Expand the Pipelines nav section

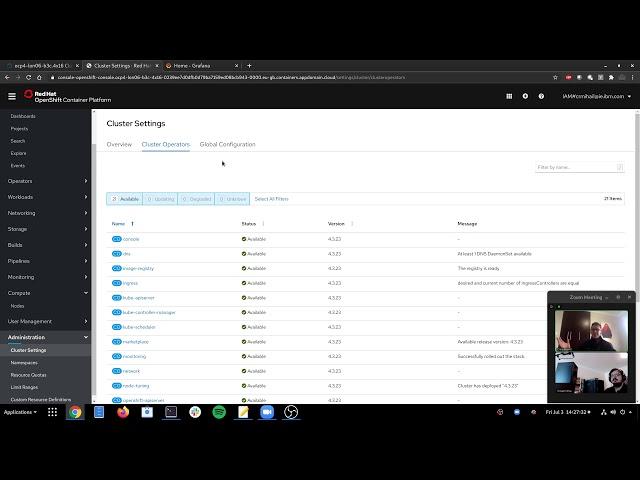(x=46, y=261)
